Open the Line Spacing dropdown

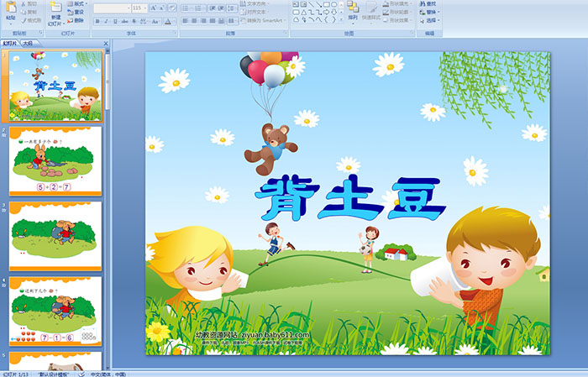[232, 8]
